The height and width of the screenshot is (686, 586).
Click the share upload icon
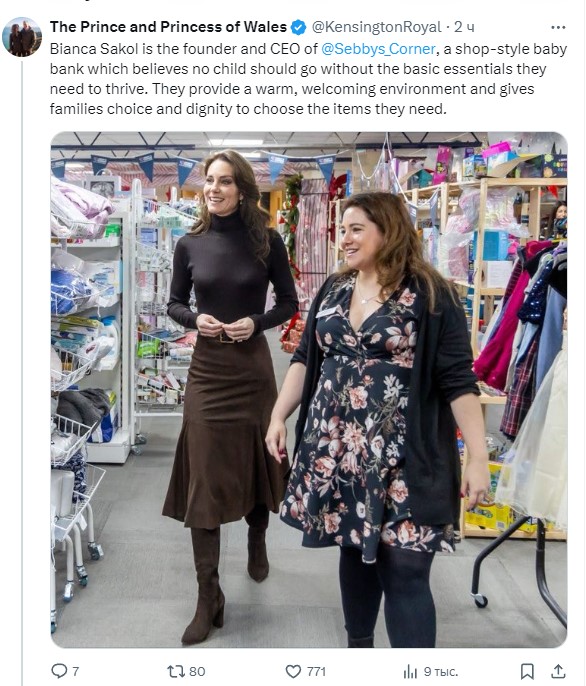point(558,671)
